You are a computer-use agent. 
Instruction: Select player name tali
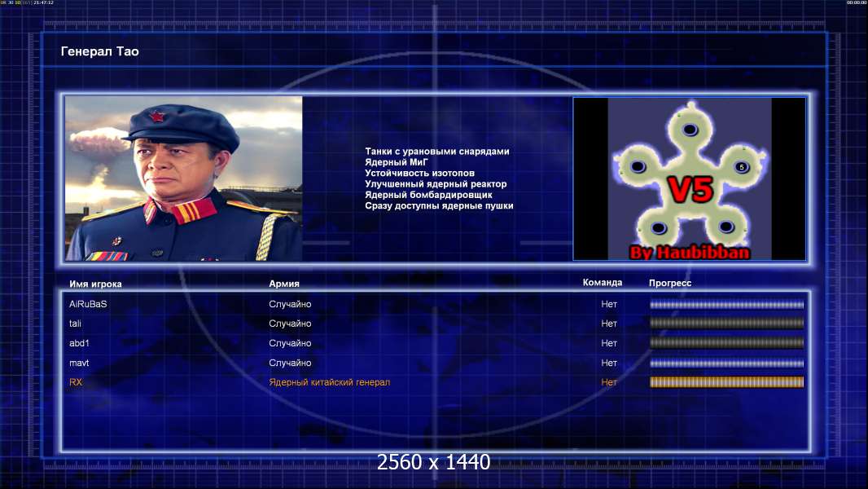pos(75,324)
